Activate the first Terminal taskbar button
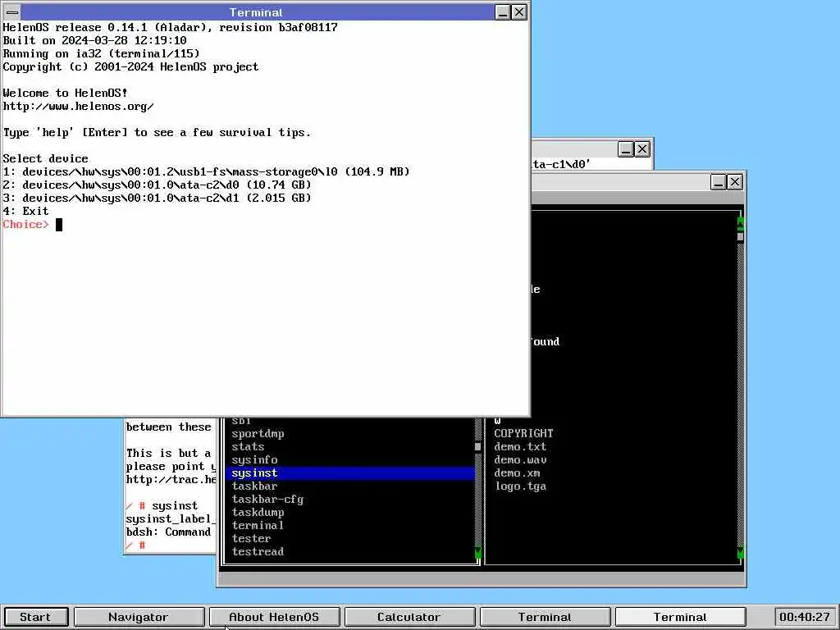The height and width of the screenshot is (630, 840). [545, 617]
